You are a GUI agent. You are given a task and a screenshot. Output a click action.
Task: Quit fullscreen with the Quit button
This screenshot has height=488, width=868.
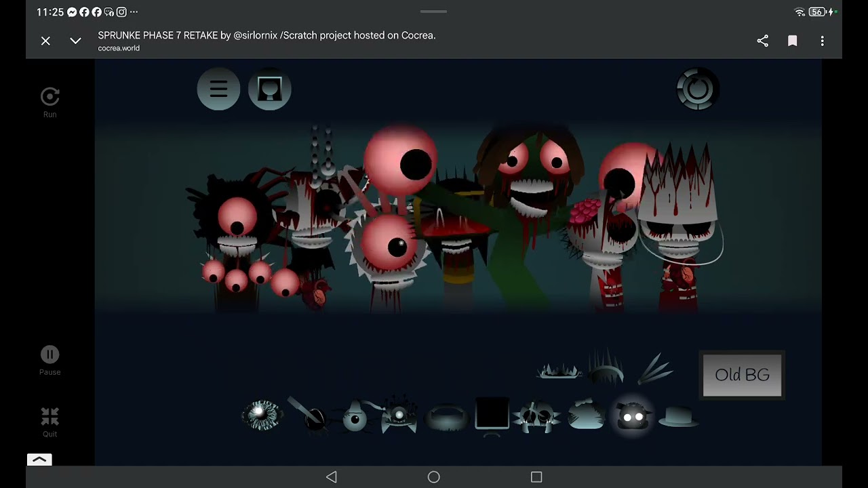(x=50, y=422)
